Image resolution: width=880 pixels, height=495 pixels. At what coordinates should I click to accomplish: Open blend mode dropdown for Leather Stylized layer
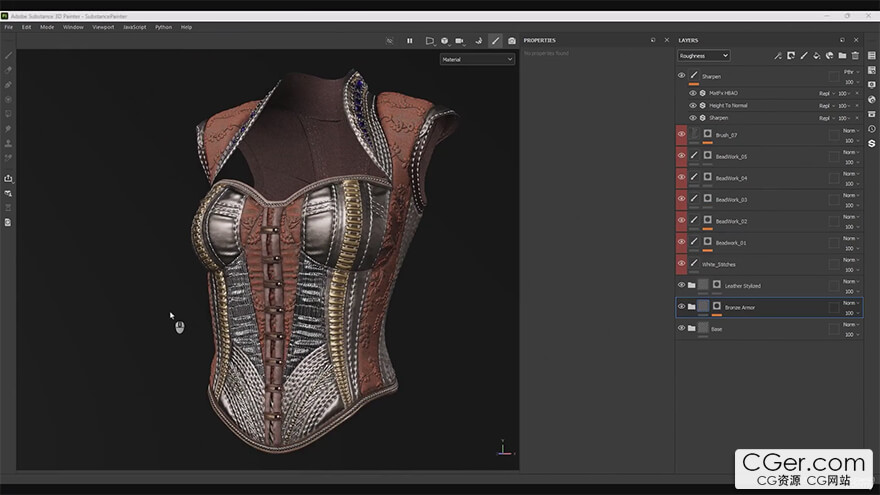(x=850, y=281)
